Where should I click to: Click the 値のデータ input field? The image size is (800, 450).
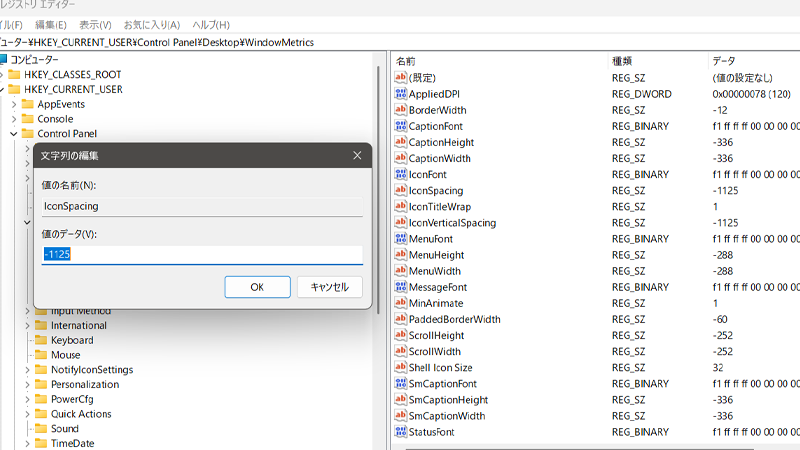click(202, 254)
